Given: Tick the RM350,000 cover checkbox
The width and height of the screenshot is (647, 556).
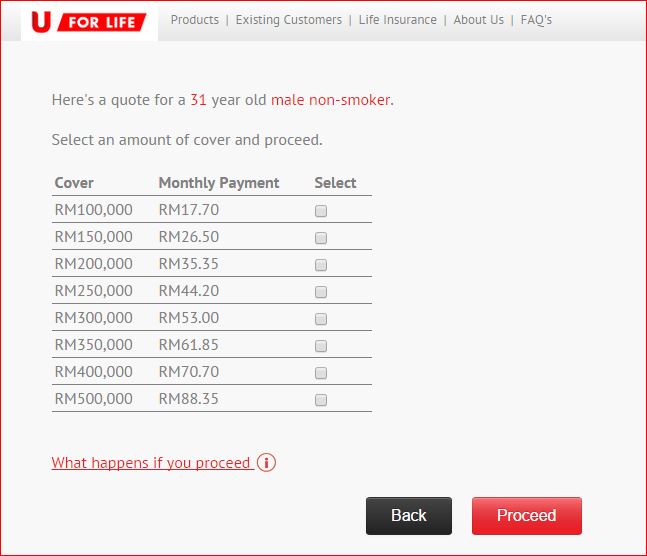Looking at the screenshot, I should coord(321,345).
